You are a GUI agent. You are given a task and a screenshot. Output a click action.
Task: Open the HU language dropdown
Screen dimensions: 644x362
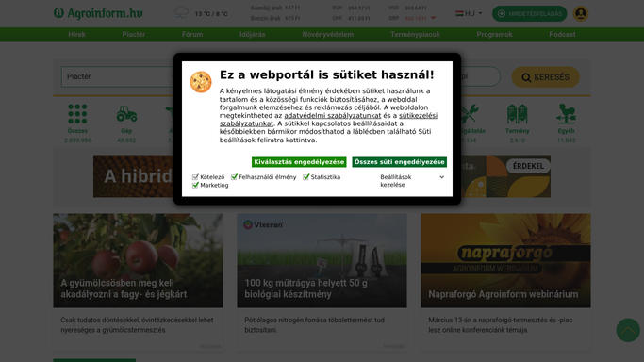[x=469, y=13]
